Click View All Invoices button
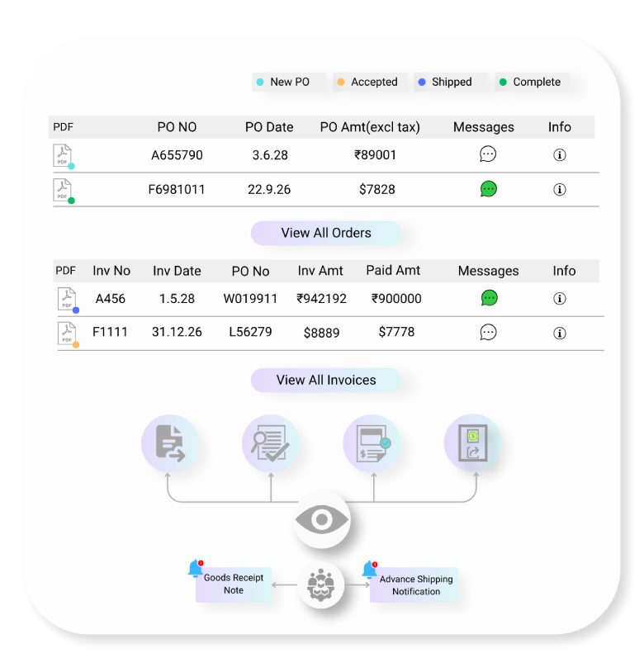This screenshot has width=644, height=672. (326, 380)
